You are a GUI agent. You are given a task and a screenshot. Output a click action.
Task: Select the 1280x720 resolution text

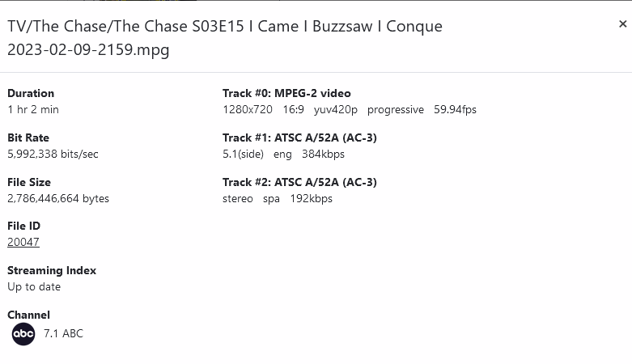(248, 109)
